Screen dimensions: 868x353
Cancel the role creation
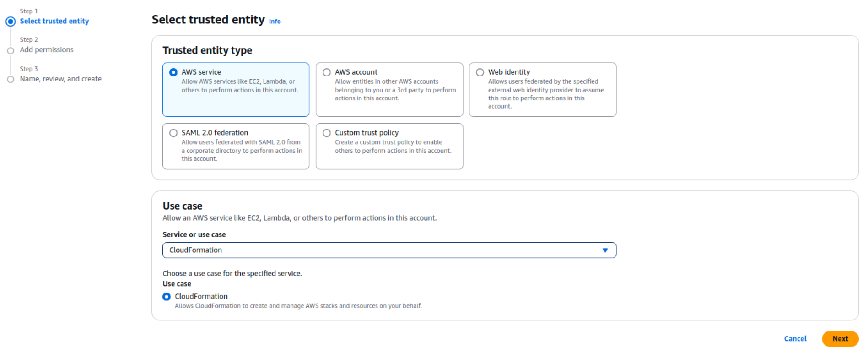pyautogui.click(x=795, y=339)
